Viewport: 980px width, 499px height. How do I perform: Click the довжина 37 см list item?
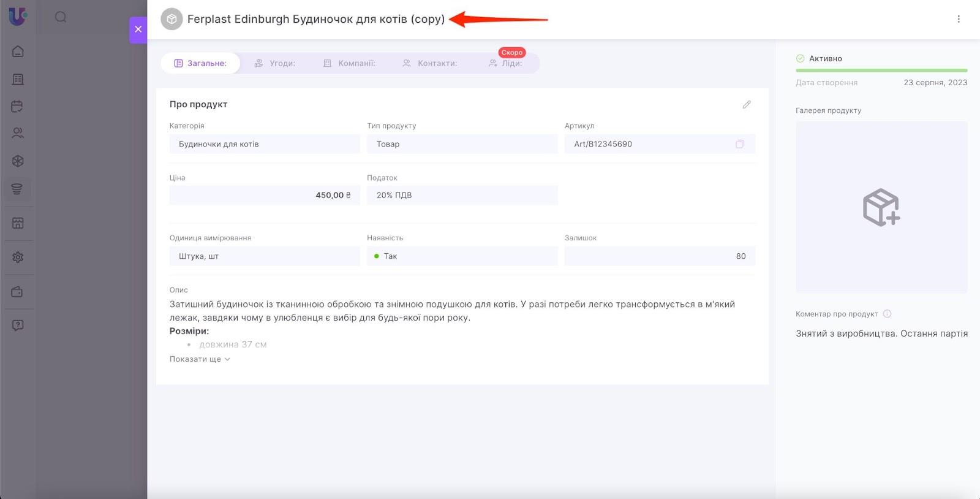click(233, 345)
